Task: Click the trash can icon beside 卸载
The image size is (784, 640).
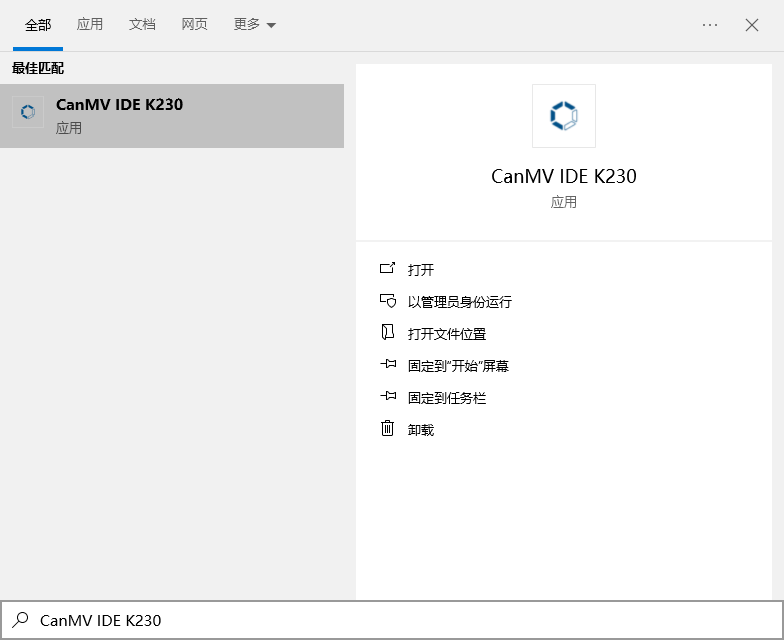Action: [388, 428]
